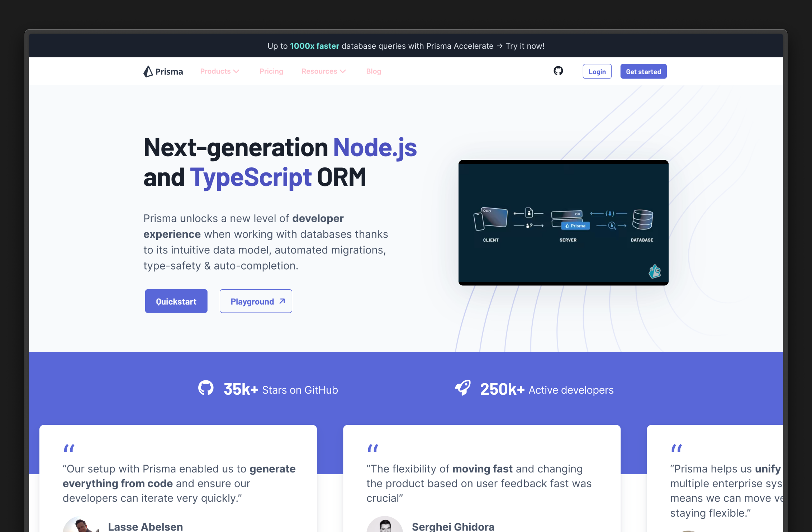Expand the Products dropdown menu
This screenshot has height=532, width=812.
215,71
